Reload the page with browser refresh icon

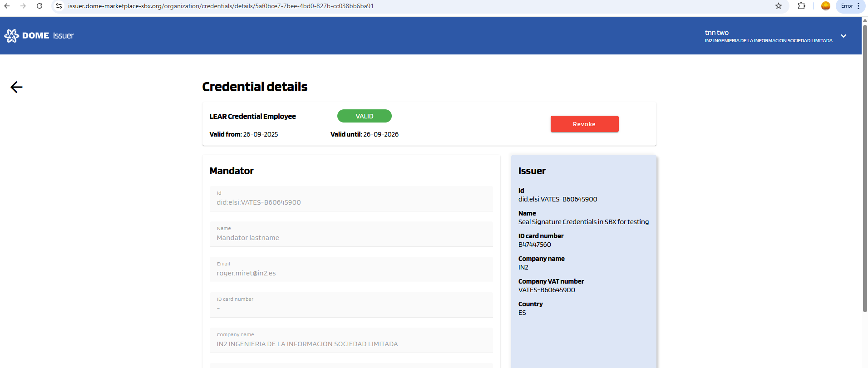click(39, 6)
